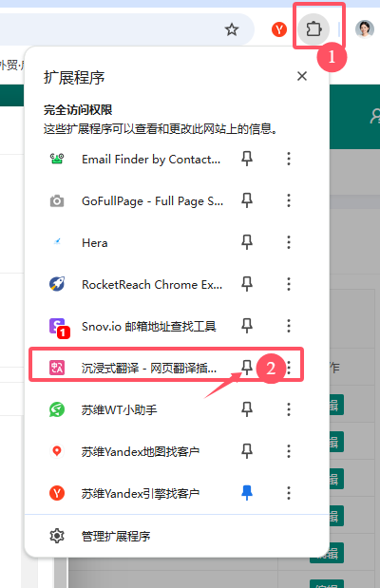
Task: Bookmark this page with the star icon
Action: click(x=232, y=29)
